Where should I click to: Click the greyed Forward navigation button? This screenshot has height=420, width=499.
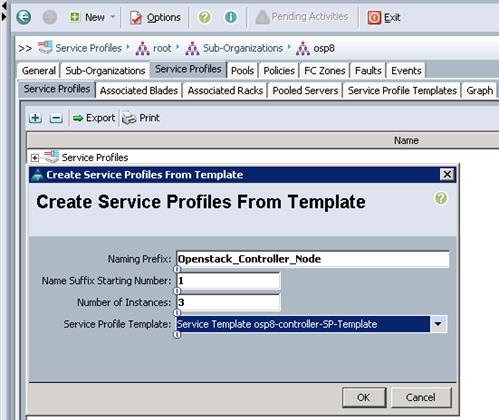coord(50,17)
